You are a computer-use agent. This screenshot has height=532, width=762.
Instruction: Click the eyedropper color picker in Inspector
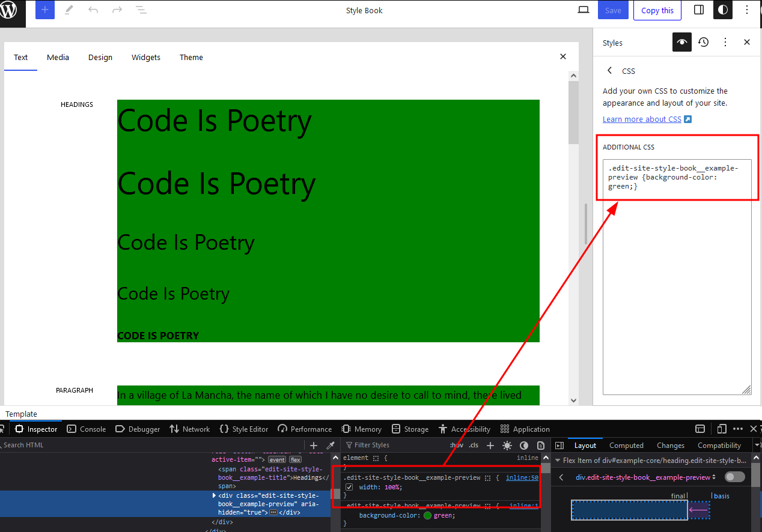click(330, 445)
